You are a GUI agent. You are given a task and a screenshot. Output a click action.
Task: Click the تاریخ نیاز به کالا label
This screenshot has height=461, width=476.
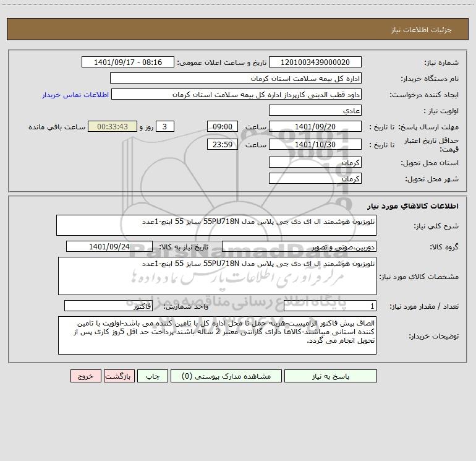(184, 247)
